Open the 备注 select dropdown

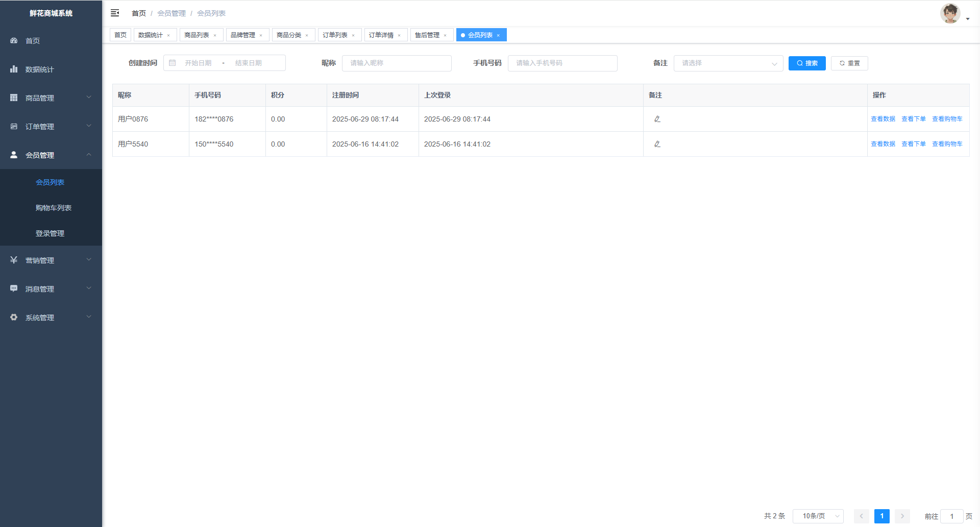pos(728,63)
